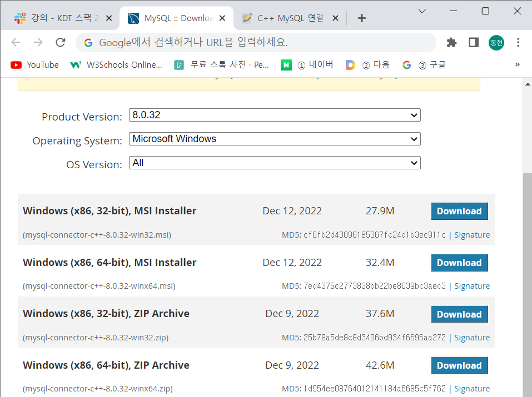Download the 32-bit MSI Installer
Image resolution: width=532 pixels, height=397 pixels.
[459, 211]
